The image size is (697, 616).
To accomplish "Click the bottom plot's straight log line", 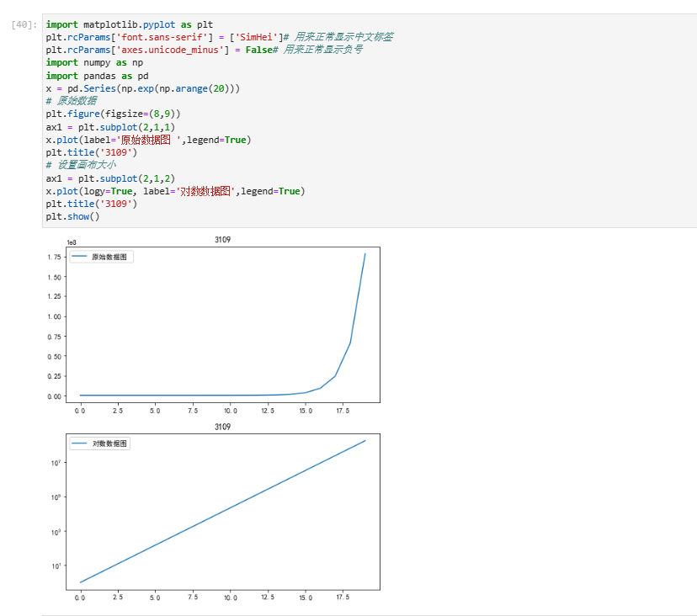I will pyautogui.click(x=223, y=512).
